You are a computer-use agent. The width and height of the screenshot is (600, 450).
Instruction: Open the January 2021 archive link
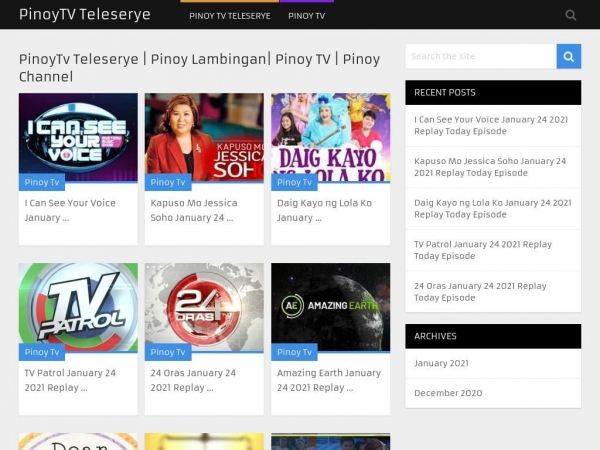[x=441, y=364]
